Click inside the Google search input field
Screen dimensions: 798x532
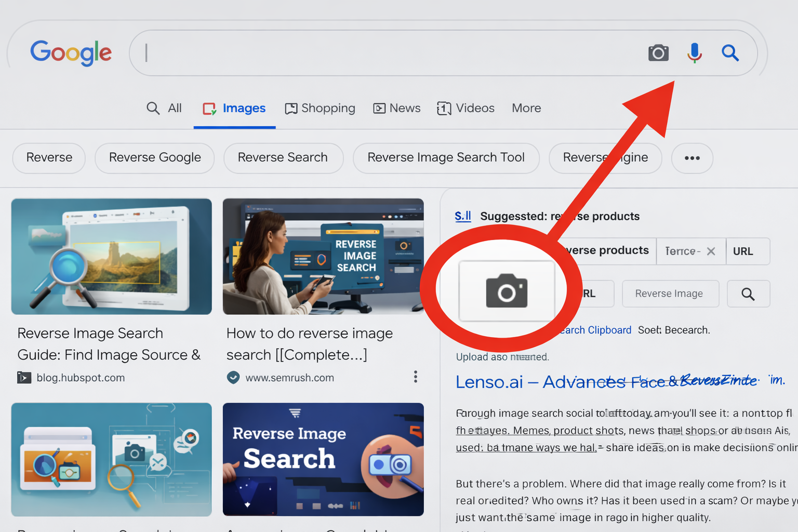pyautogui.click(x=364, y=52)
